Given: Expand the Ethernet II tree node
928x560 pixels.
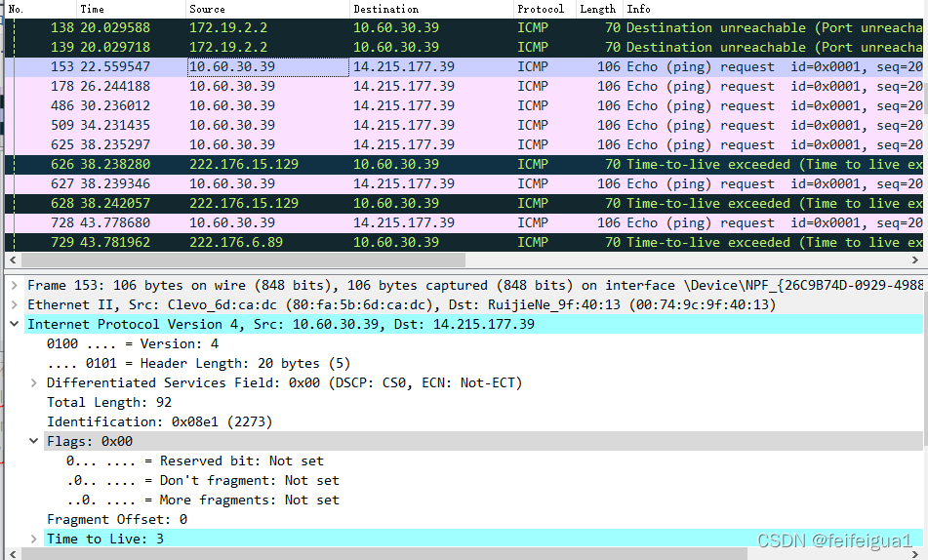Looking at the screenshot, I should 15,304.
